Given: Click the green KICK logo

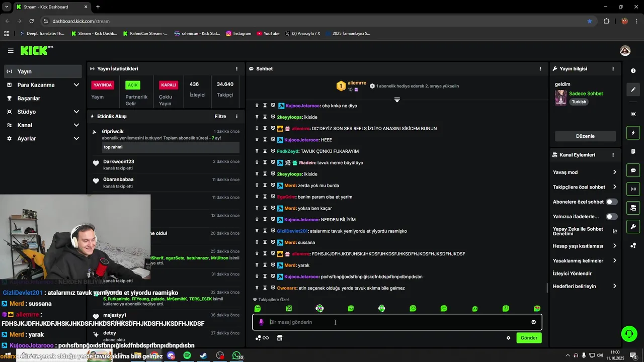Looking at the screenshot, I should pos(36,50).
